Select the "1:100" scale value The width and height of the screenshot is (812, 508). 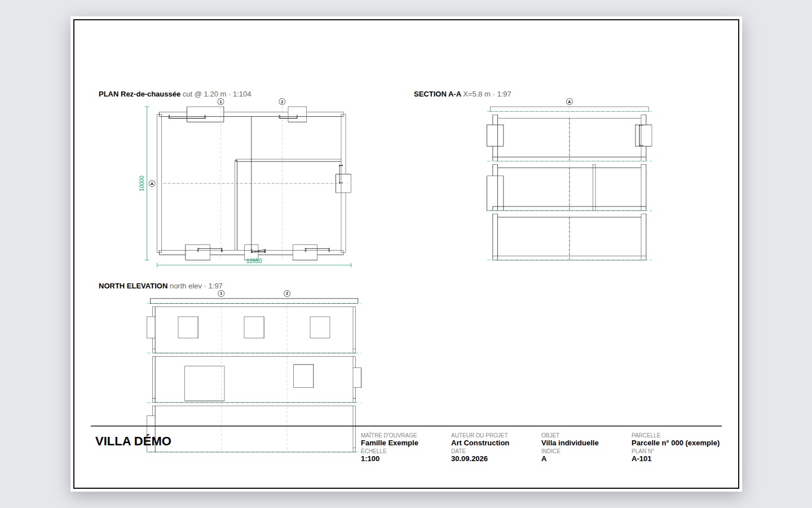(x=370, y=459)
